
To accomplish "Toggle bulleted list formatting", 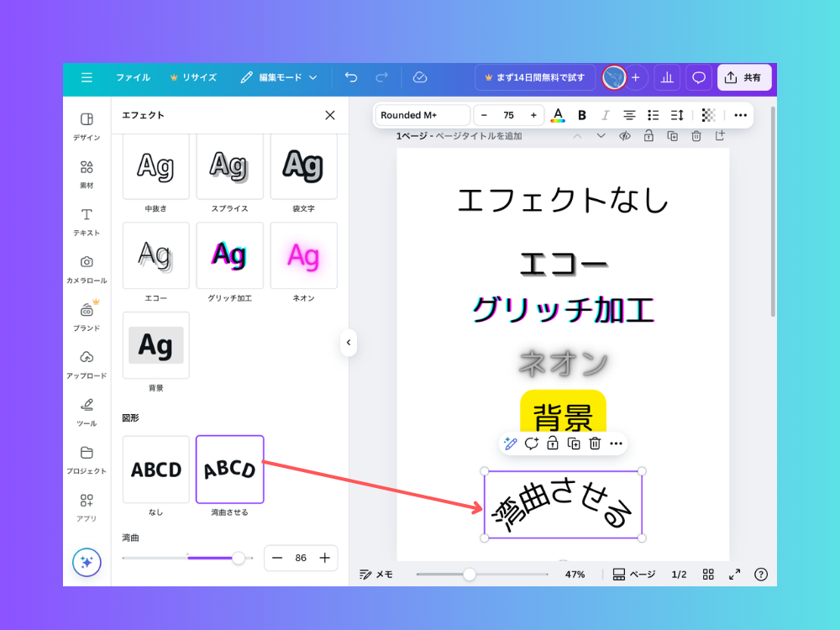I will [654, 115].
